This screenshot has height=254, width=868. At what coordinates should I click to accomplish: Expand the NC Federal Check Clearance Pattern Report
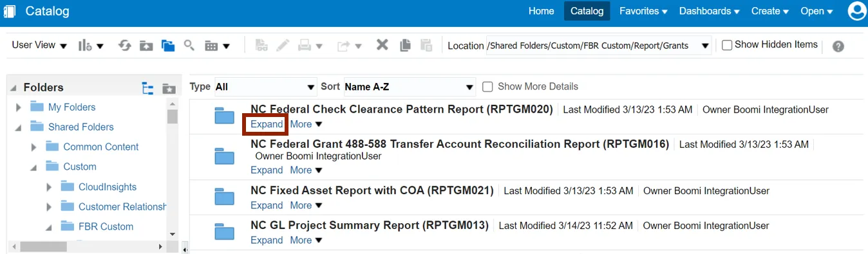[267, 124]
